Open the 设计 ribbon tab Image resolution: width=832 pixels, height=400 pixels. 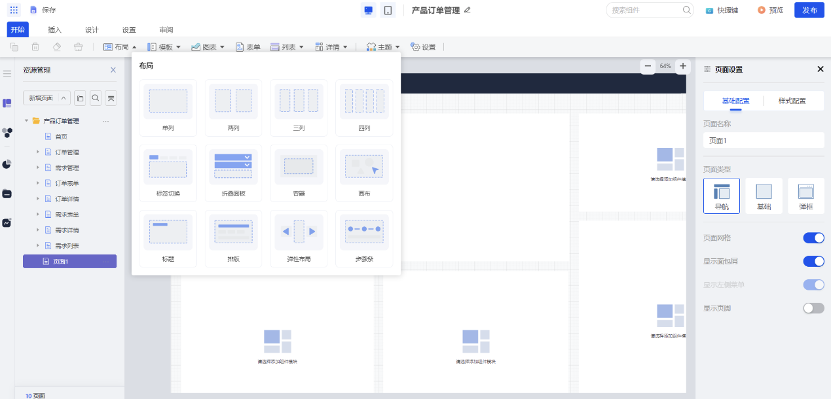(x=92, y=30)
